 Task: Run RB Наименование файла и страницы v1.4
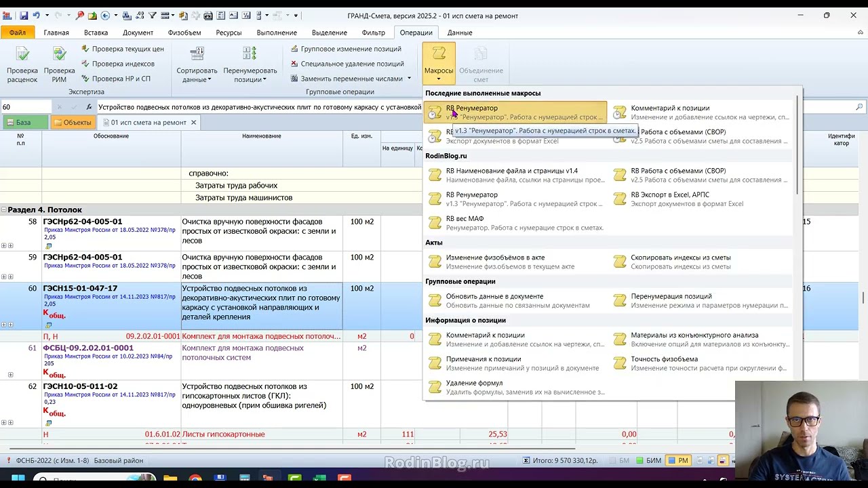515,176
